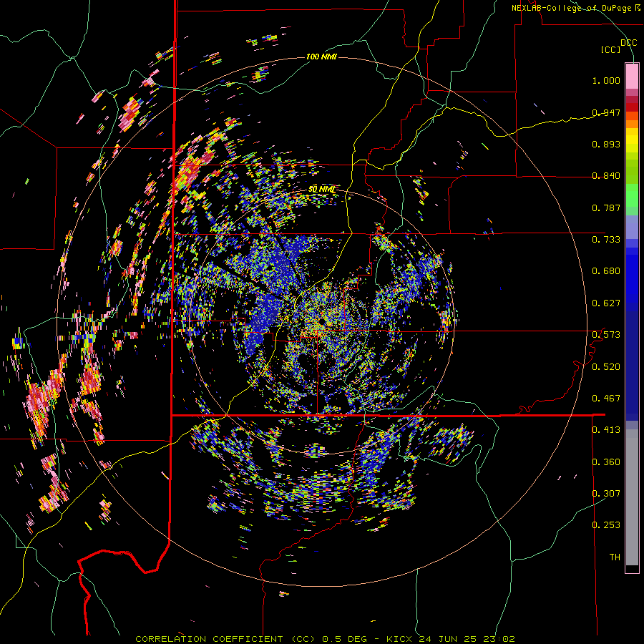Select the 0.307 scale value
The width and height of the screenshot is (644, 644).
coord(606,494)
